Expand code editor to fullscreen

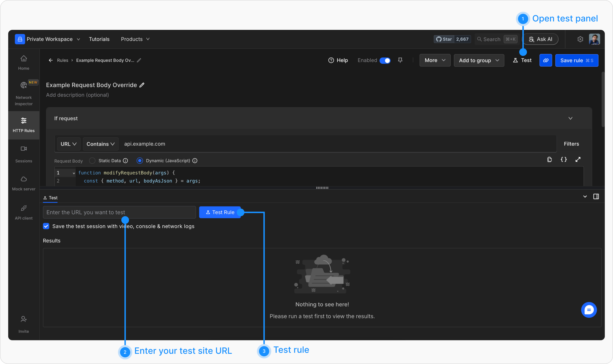coord(578,160)
